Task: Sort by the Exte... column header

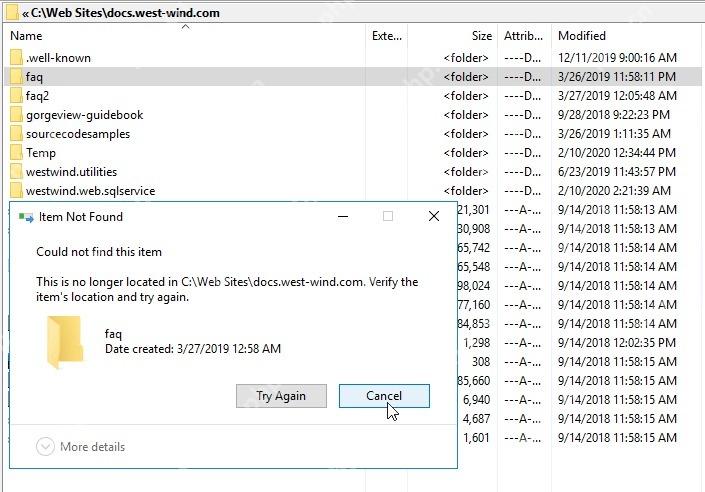Action: tap(386, 36)
